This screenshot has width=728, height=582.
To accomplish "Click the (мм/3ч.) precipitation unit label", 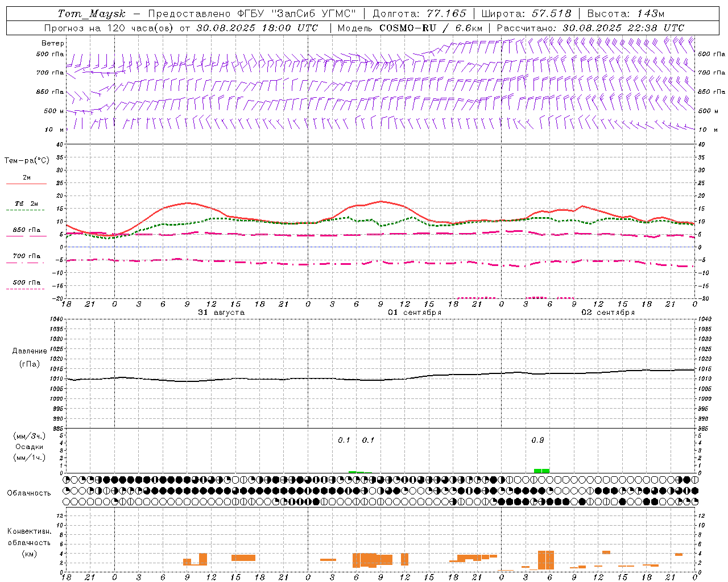I will coord(30,436).
